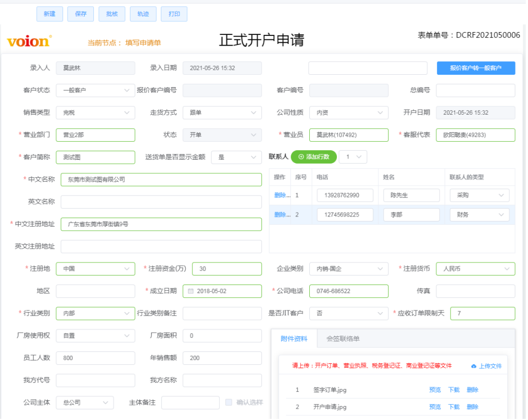Open the 行业类别 dropdown

(x=96, y=314)
